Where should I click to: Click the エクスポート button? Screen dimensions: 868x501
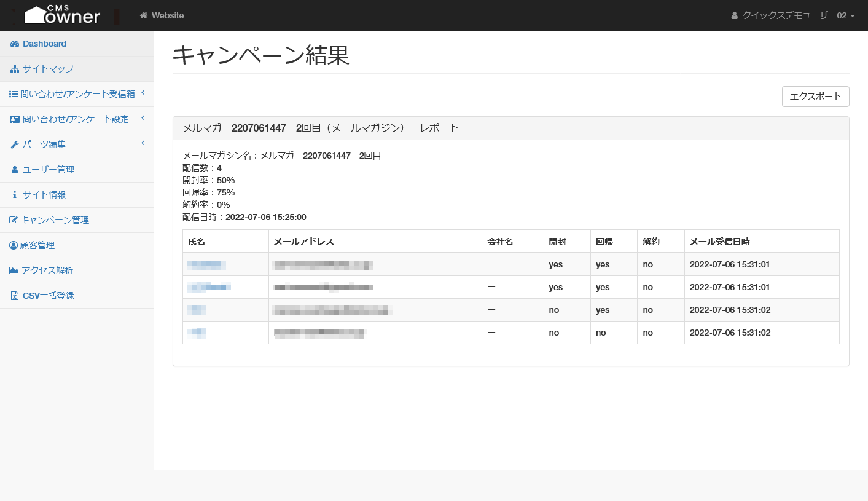coord(815,97)
